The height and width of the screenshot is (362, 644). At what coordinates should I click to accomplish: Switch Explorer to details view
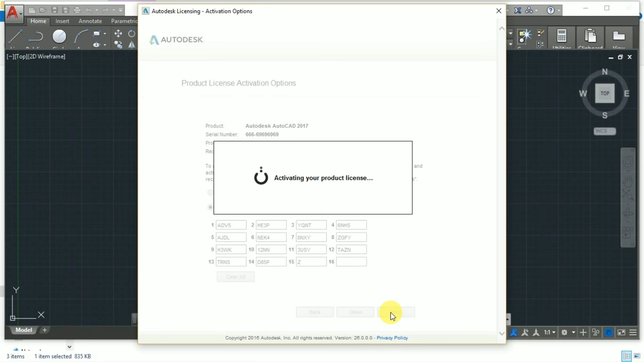pyautogui.click(x=627, y=356)
